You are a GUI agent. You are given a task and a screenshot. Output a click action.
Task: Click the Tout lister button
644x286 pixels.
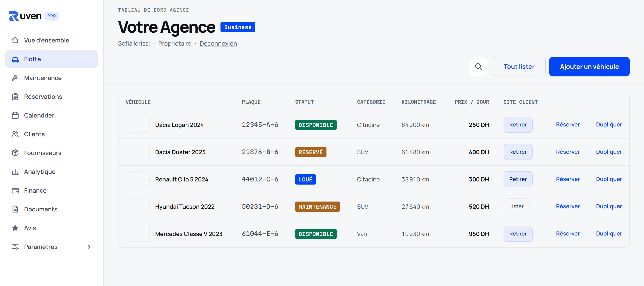point(519,66)
